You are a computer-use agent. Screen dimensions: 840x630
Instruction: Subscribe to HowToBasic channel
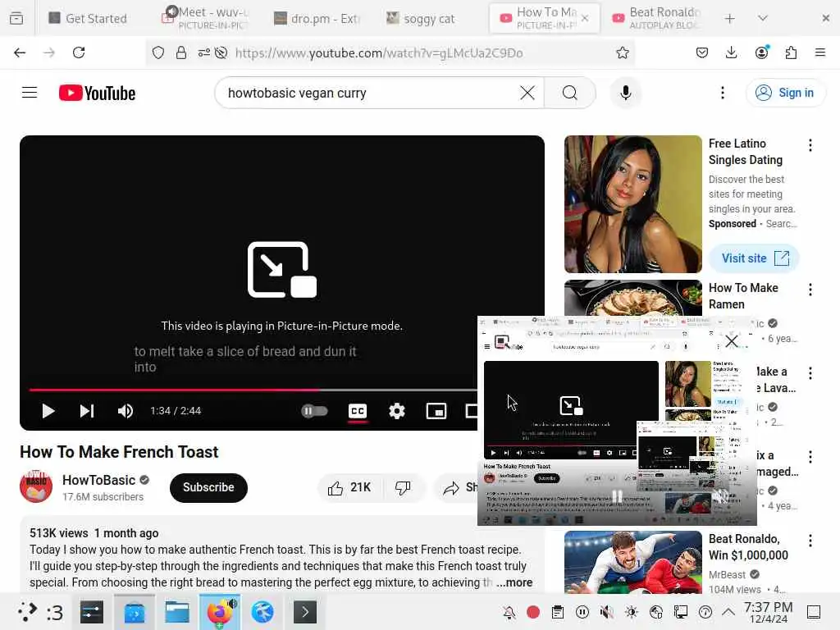click(x=208, y=487)
